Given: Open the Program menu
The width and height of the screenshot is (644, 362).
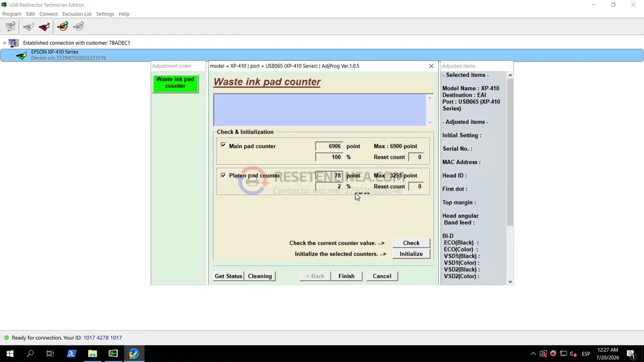Looking at the screenshot, I should pyautogui.click(x=12, y=14).
